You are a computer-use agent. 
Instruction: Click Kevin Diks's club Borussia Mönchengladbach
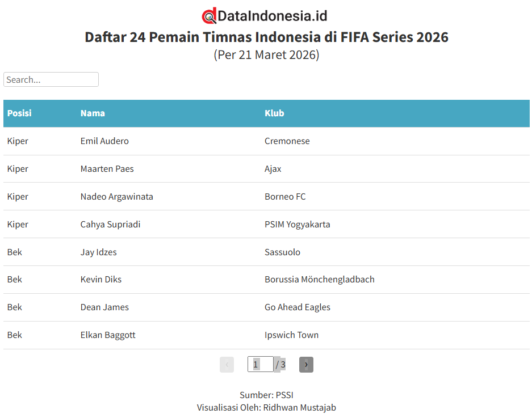[319, 280]
